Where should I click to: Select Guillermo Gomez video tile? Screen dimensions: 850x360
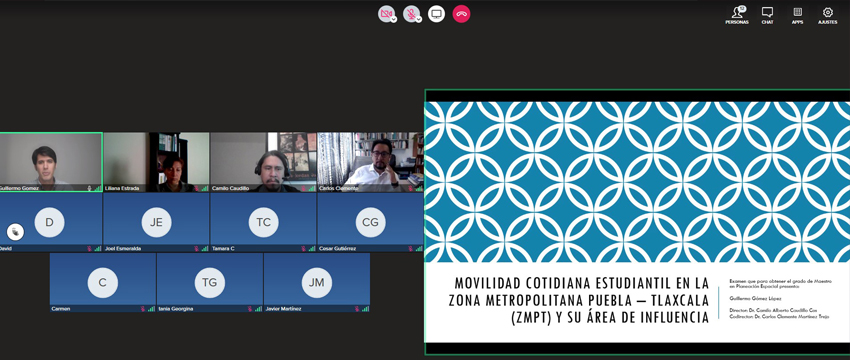[50, 162]
